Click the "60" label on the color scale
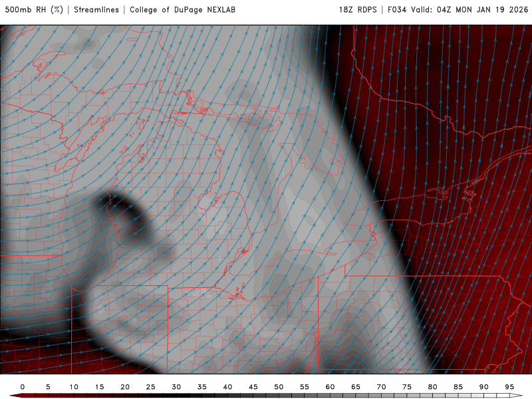 pyautogui.click(x=330, y=387)
